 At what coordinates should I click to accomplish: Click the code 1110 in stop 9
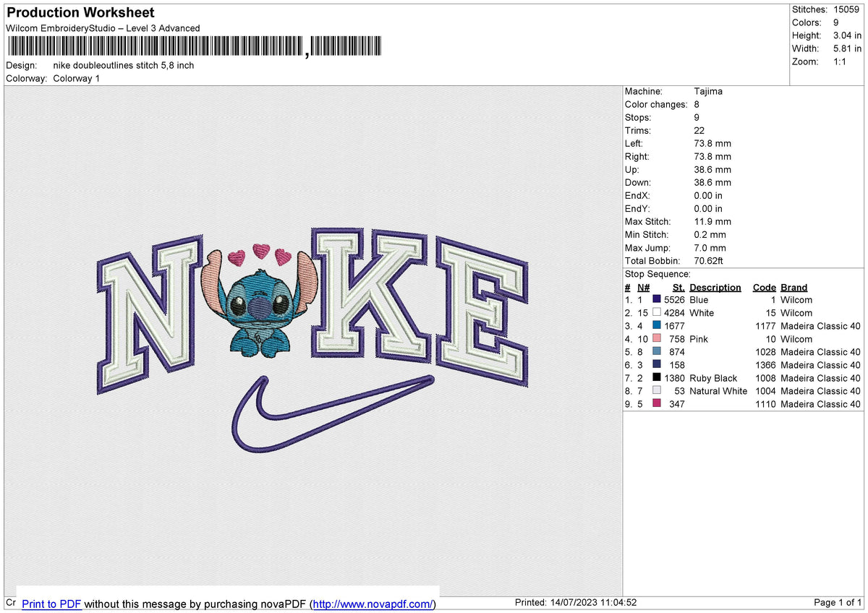tap(765, 403)
